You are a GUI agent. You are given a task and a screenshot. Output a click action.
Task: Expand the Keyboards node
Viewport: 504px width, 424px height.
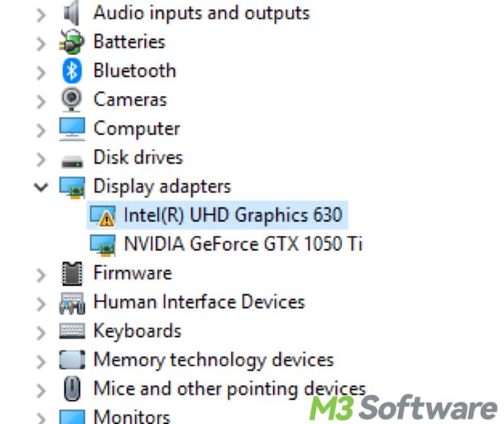41,333
